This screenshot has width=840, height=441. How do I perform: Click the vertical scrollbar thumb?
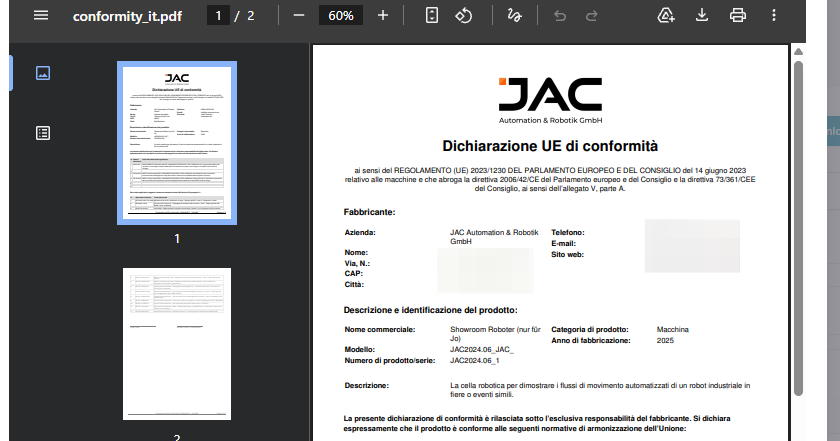[798, 228]
